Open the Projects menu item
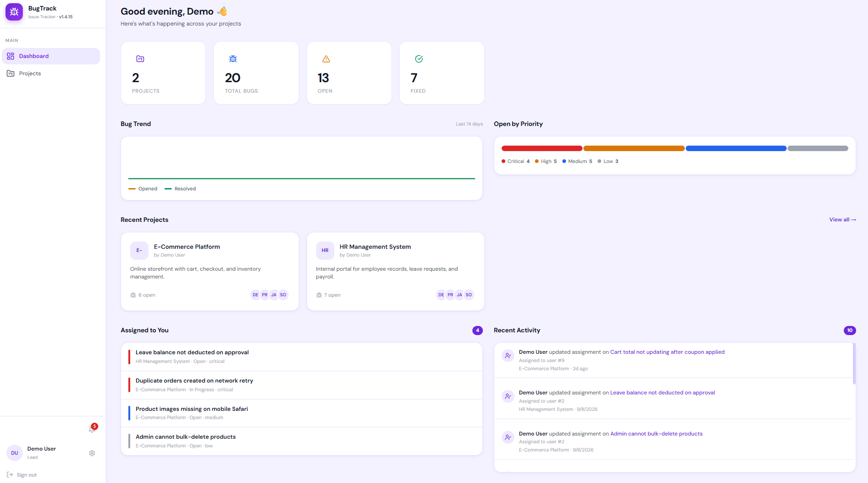The image size is (868, 483). (51, 73)
